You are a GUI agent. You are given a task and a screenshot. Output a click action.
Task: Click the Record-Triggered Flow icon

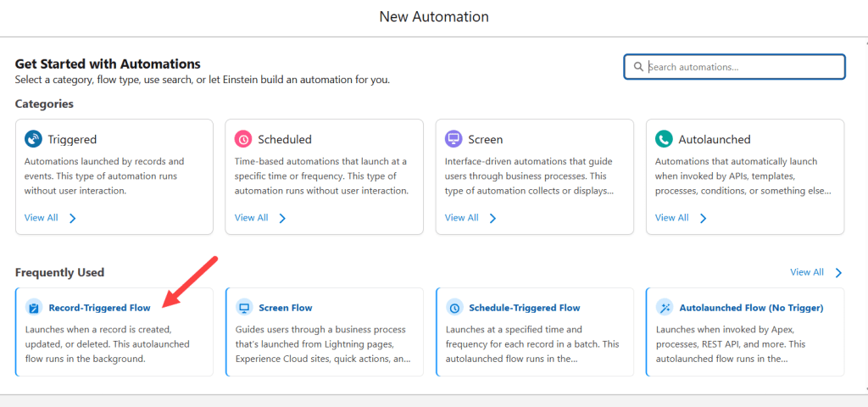(x=34, y=308)
